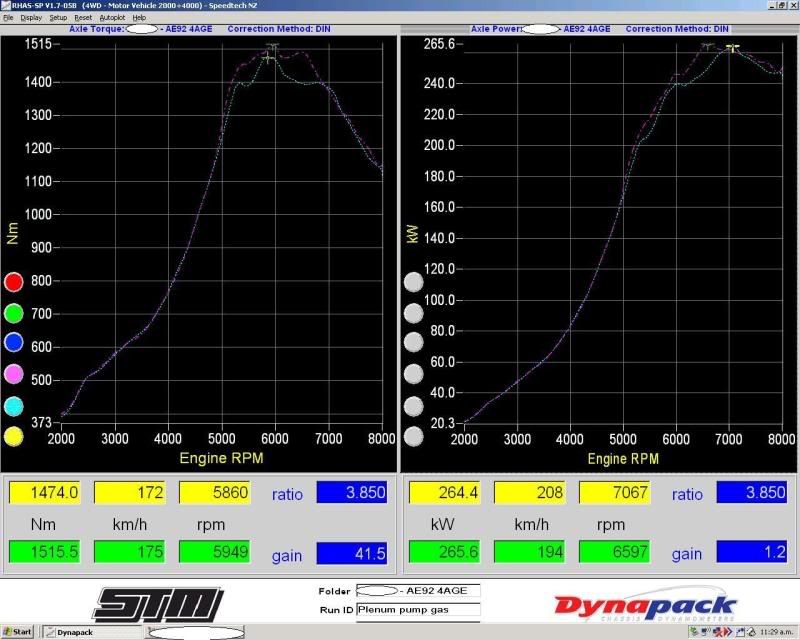Click the gray circle beside 80.0 kW

(414, 342)
